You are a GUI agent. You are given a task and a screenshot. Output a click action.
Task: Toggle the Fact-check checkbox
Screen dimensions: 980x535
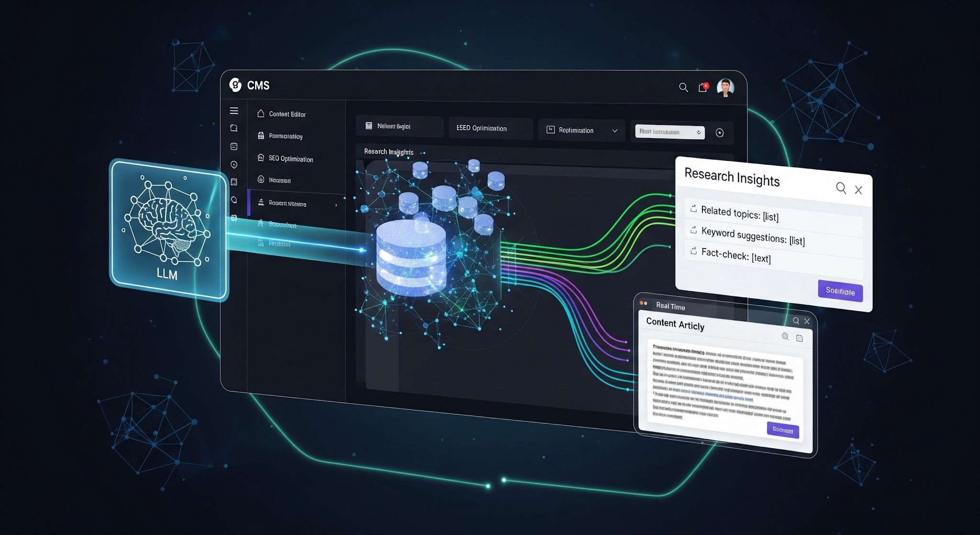pyautogui.click(x=693, y=251)
